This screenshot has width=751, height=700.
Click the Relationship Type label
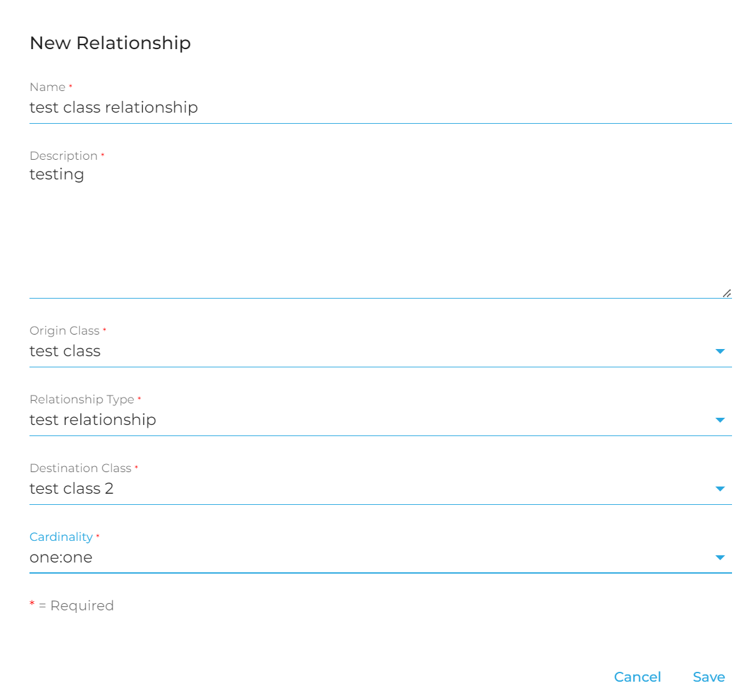point(82,399)
